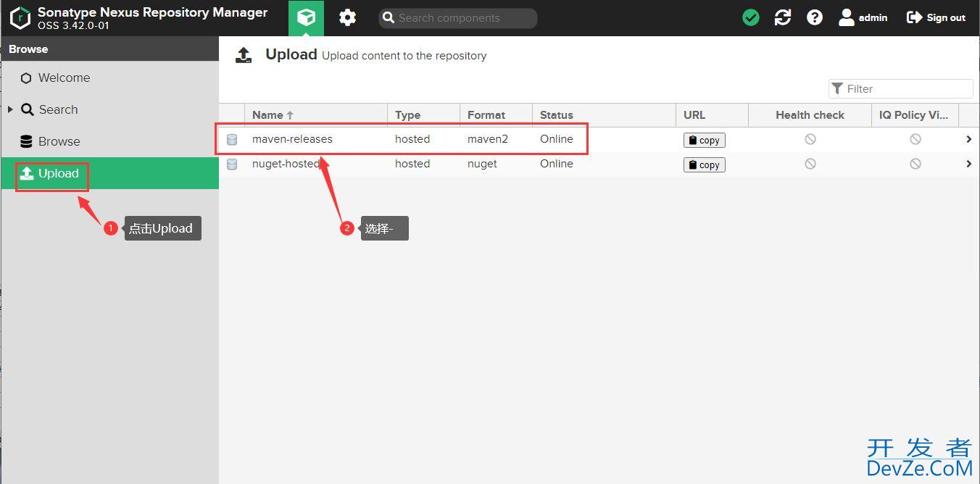The height and width of the screenshot is (484, 980).
Task: Open the Browse server contents cube icon
Action: [x=306, y=17]
